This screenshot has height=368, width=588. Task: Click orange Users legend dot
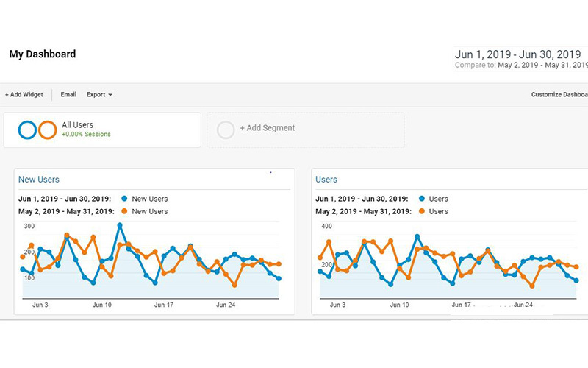click(x=422, y=211)
